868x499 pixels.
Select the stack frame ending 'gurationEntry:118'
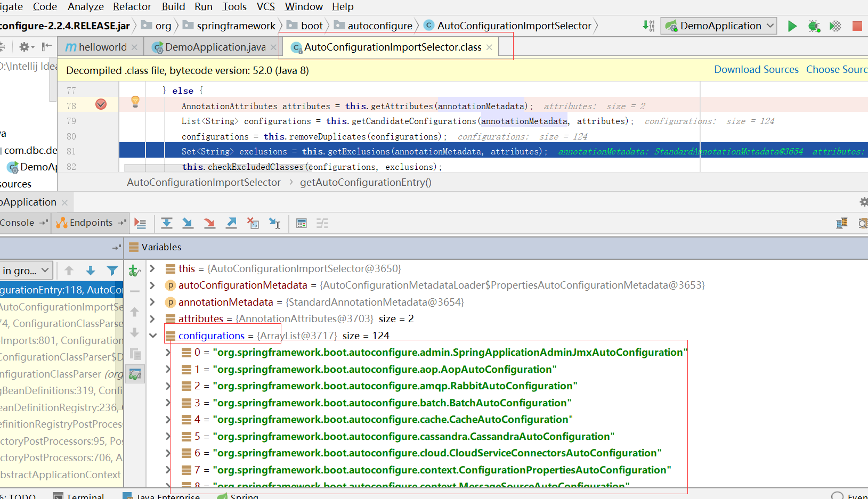click(62, 290)
